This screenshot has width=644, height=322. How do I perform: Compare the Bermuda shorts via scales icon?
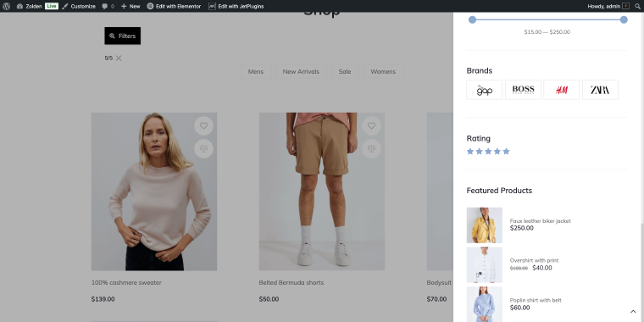[371, 148]
